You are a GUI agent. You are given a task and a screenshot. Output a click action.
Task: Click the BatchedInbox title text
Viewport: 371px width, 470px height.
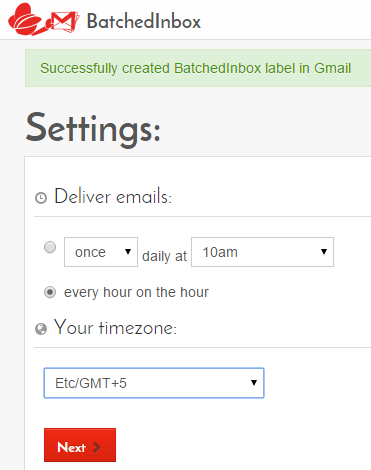coord(144,21)
